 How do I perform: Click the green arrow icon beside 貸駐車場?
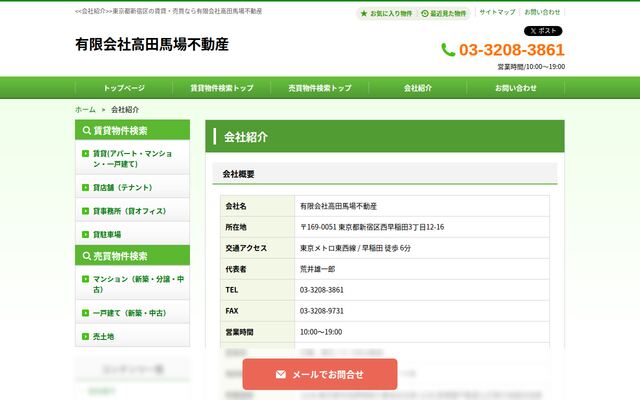(85, 234)
